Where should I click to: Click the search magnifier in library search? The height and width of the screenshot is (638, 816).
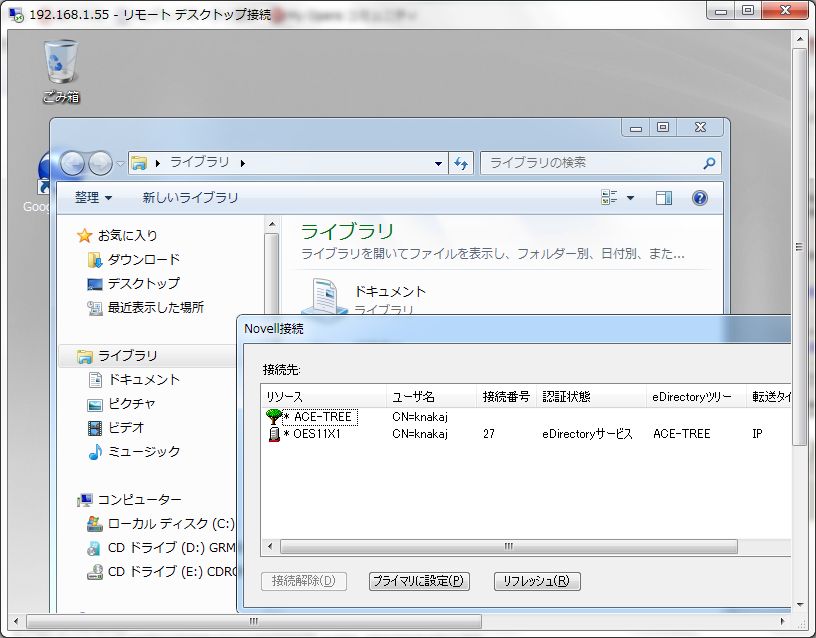(x=709, y=163)
